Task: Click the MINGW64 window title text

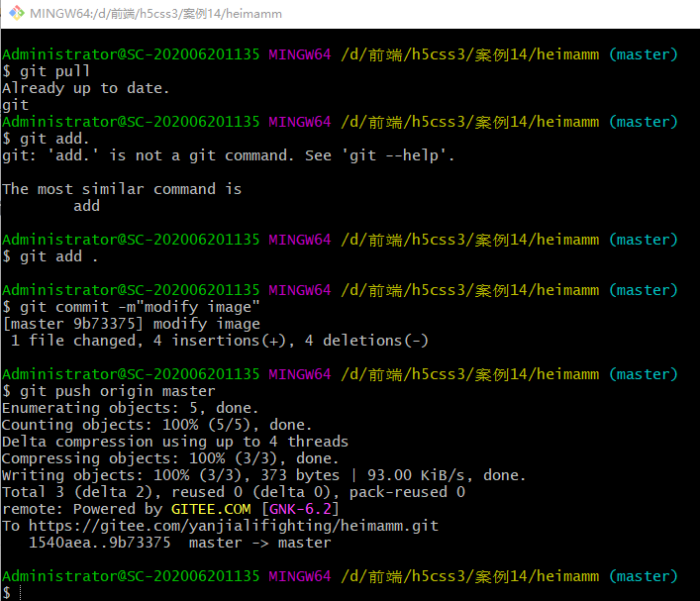Action: point(155,14)
